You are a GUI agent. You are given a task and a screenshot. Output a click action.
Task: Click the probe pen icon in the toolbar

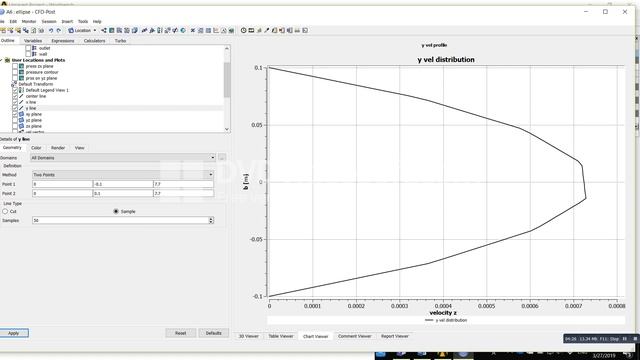(x=267, y=31)
